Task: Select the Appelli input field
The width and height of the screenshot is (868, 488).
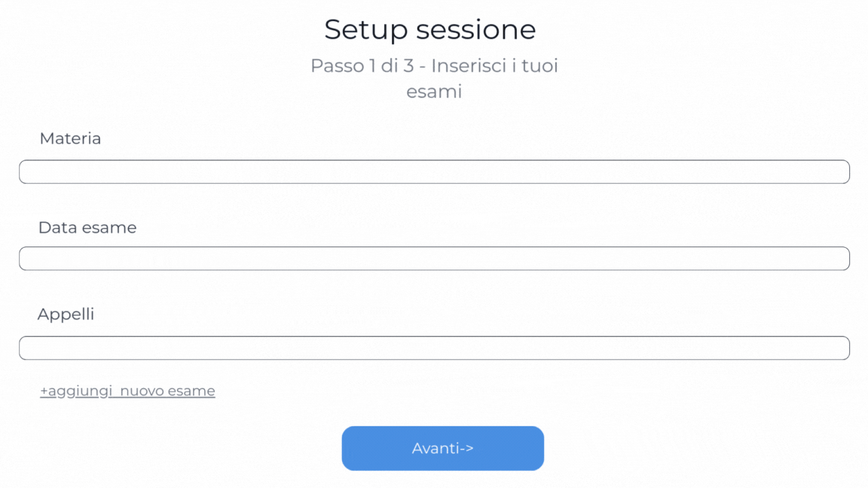Action: [434, 348]
